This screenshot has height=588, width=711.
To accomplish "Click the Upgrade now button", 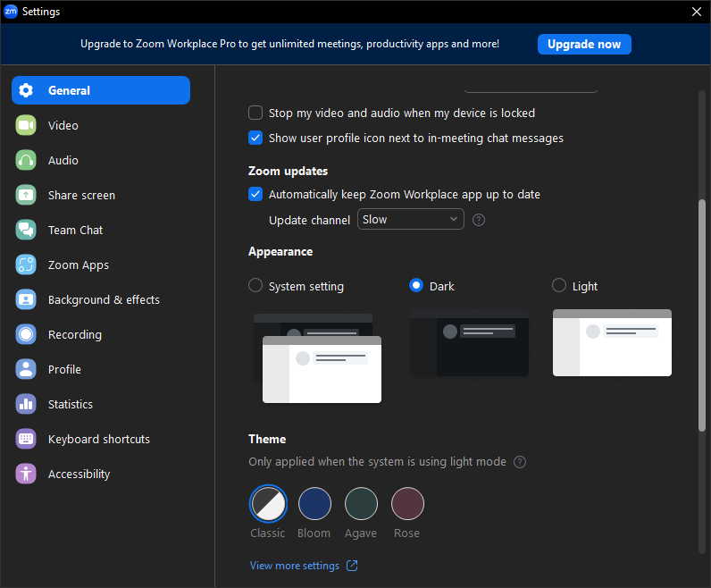I will 584,44.
